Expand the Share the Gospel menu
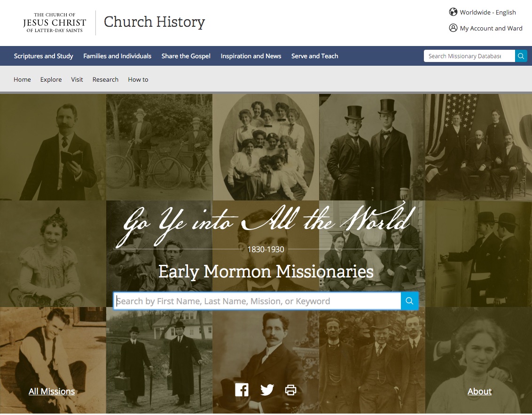Image resolution: width=532 pixels, height=415 pixels. [x=186, y=56]
